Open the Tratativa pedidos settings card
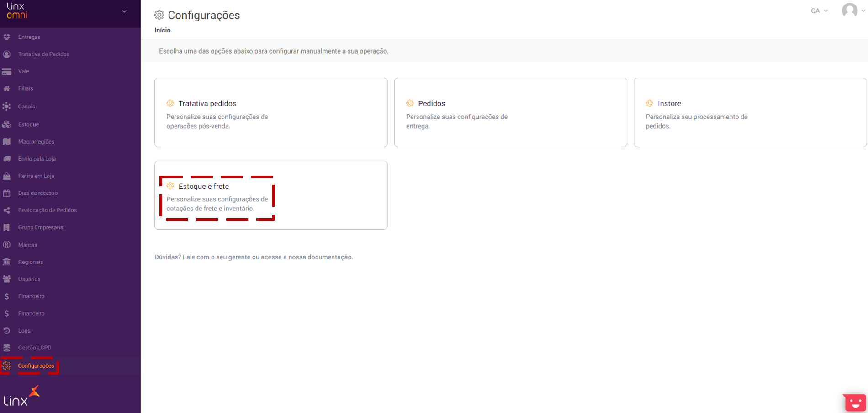Screen dimensions: 868x413 (x=271, y=113)
